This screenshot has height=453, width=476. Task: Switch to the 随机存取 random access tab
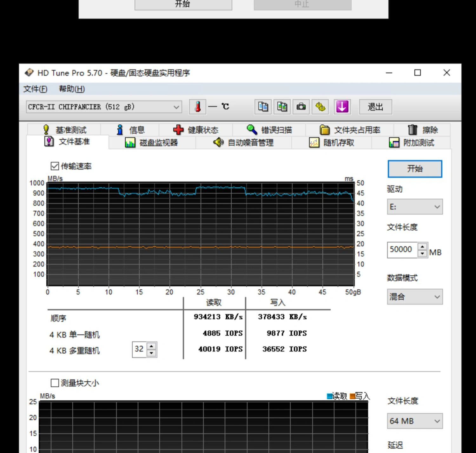click(x=332, y=143)
